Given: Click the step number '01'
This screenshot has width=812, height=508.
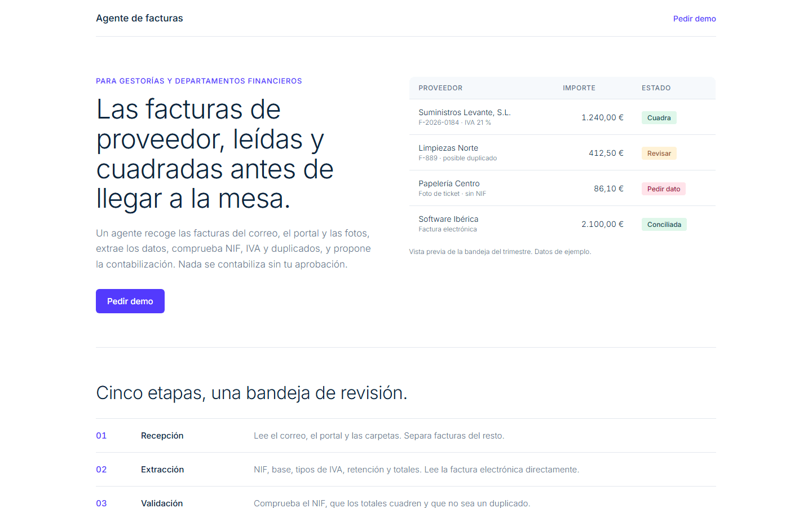Looking at the screenshot, I should (101, 436).
